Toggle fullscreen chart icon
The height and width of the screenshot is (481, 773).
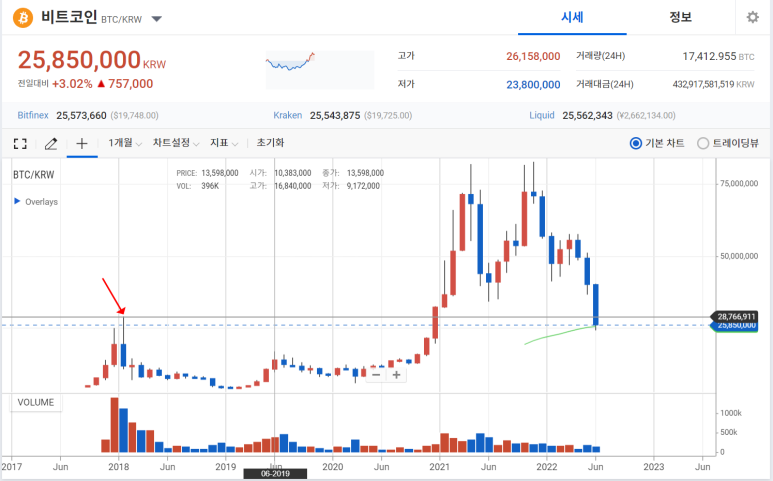click(x=20, y=143)
